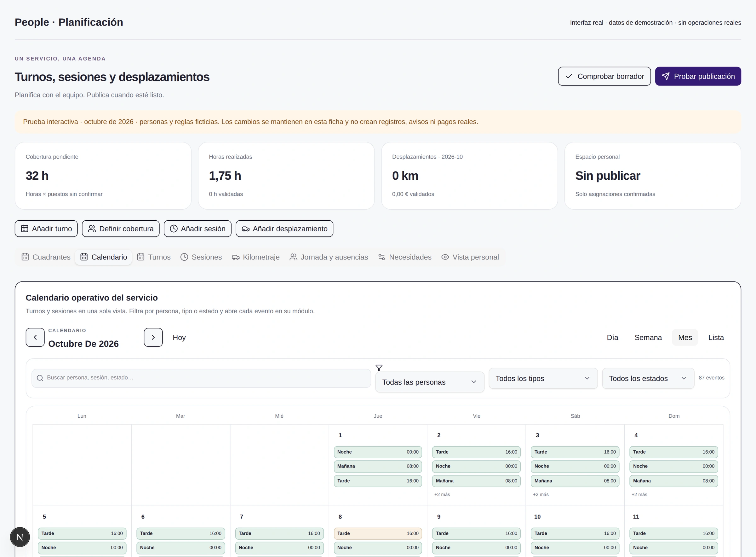Screen dimensions: 756x557
Task: Click the Hoy button
Action: [x=179, y=338]
